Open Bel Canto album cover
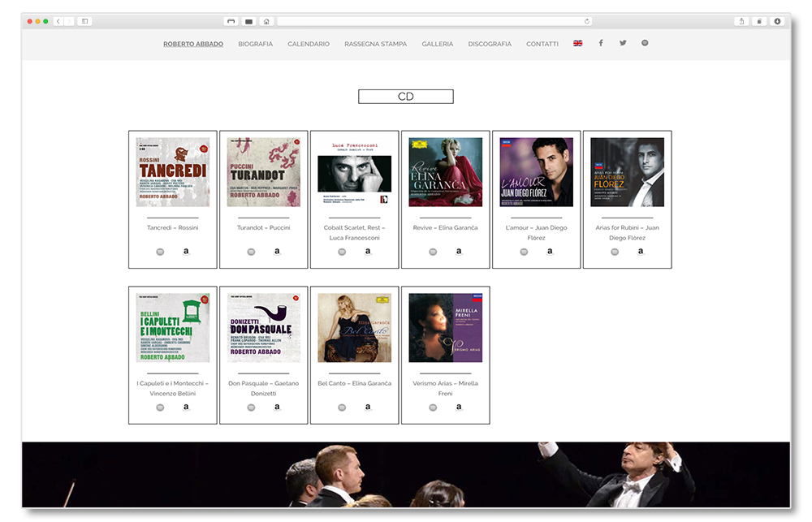Screen dimensions: 812x522 point(355,328)
